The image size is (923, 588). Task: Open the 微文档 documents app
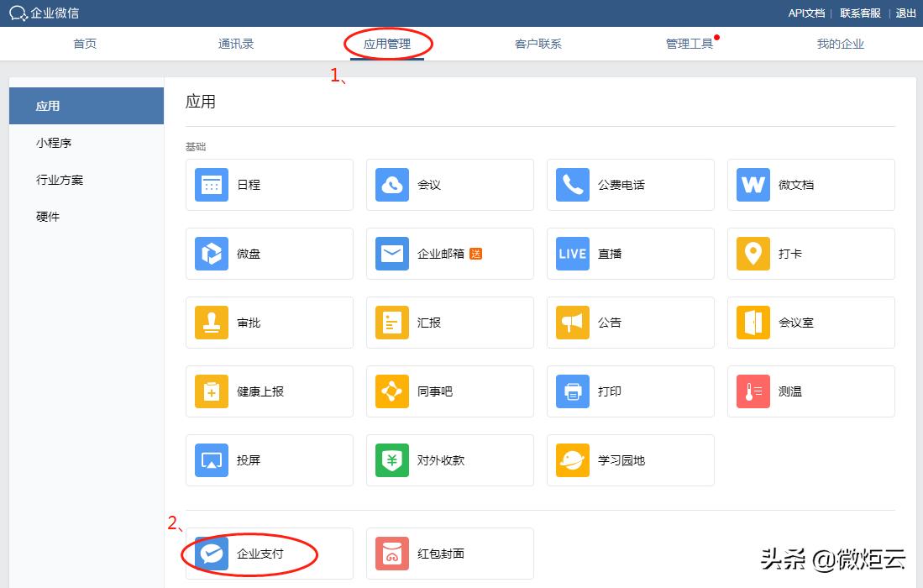[x=810, y=185]
